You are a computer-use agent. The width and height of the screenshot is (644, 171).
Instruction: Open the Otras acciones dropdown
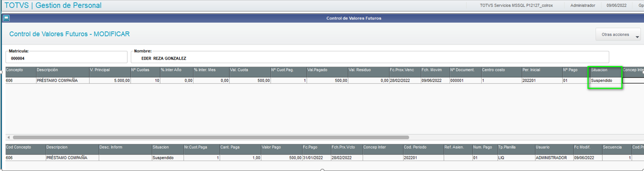click(x=618, y=35)
